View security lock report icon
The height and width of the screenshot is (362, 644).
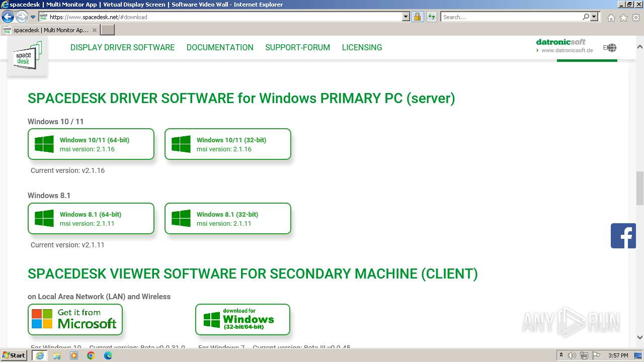(x=417, y=17)
